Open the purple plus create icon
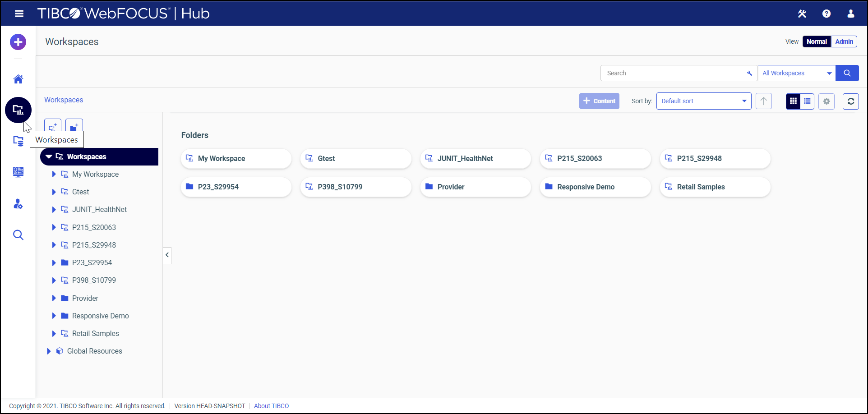 18,41
